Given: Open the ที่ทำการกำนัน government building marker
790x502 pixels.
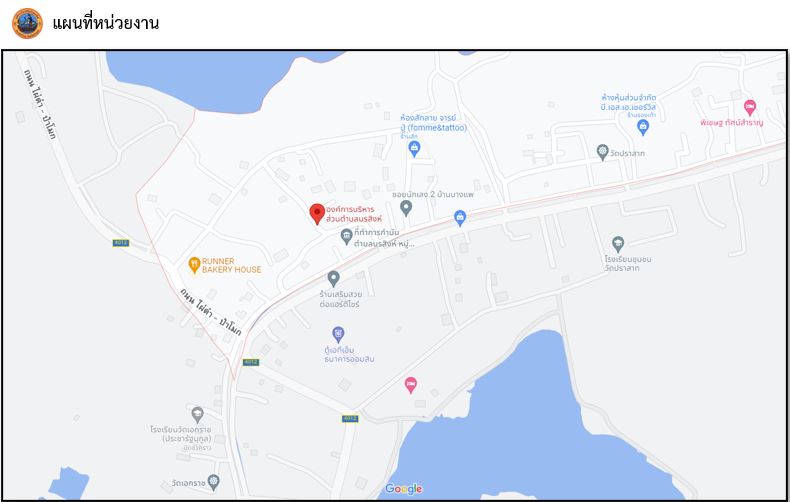Looking at the screenshot, I should pyautogui.click(x=346, y=236).
